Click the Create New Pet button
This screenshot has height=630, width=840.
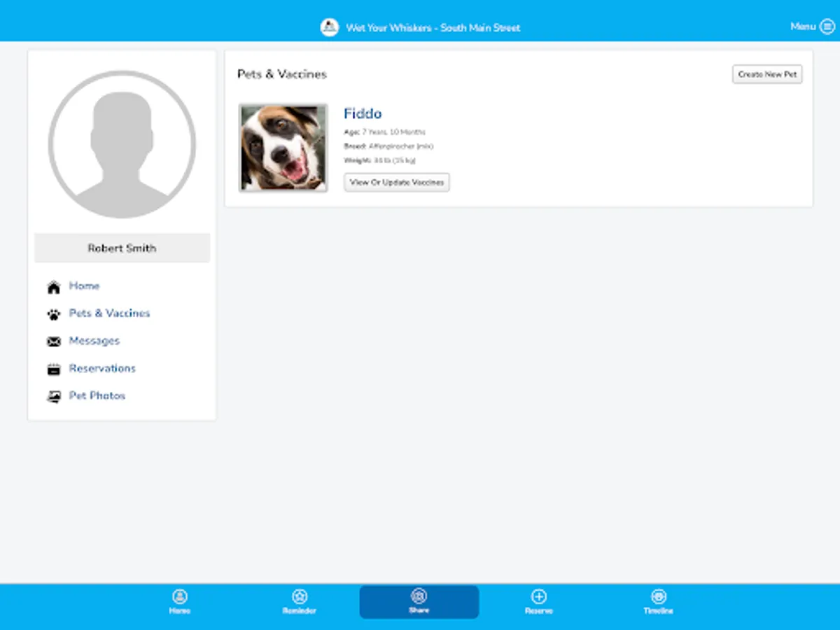click(x=767, y=74)
